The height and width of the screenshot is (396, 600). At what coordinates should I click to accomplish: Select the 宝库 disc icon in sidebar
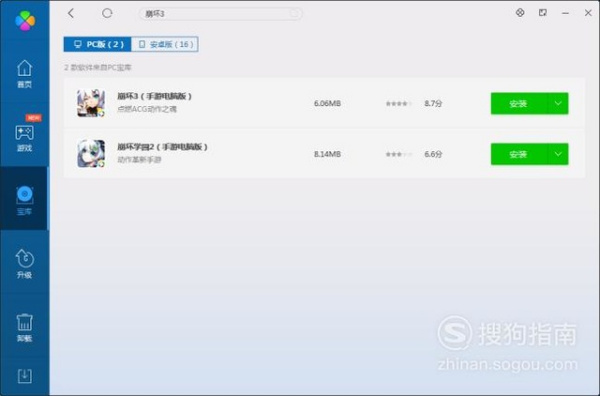[24, 200]
